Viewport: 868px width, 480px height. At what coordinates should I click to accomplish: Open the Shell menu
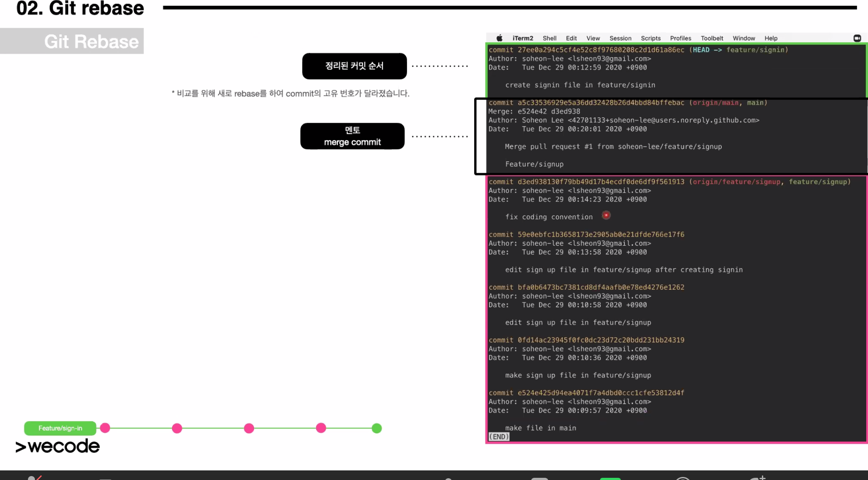[x=549, y=38]
